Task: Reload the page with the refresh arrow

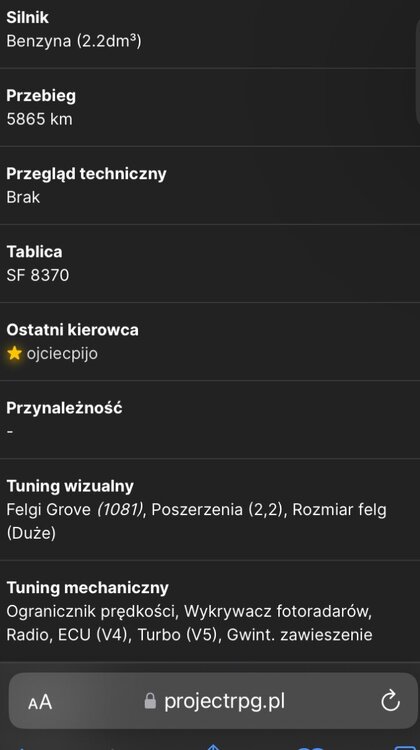Action: pos(390,702)
